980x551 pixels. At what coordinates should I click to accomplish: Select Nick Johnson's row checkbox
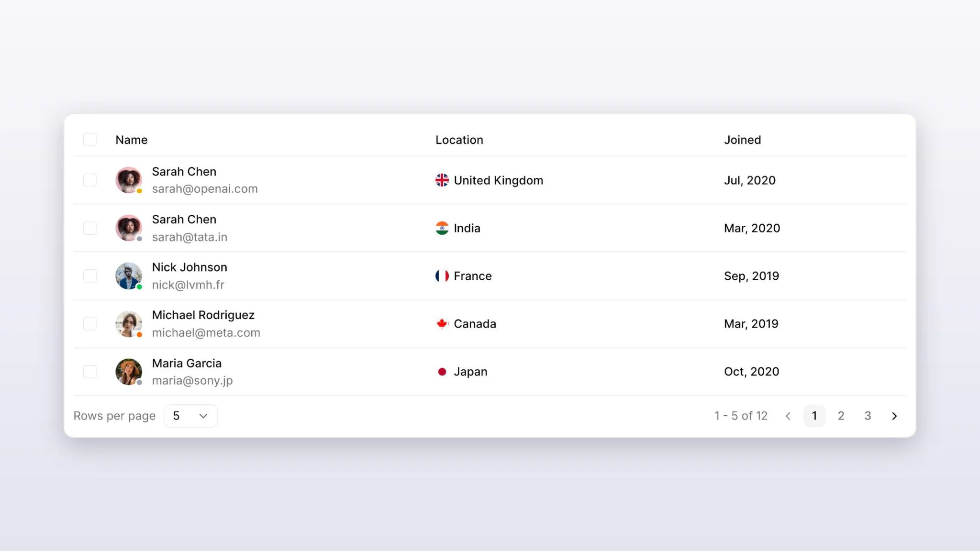click(x=90, y=276)
